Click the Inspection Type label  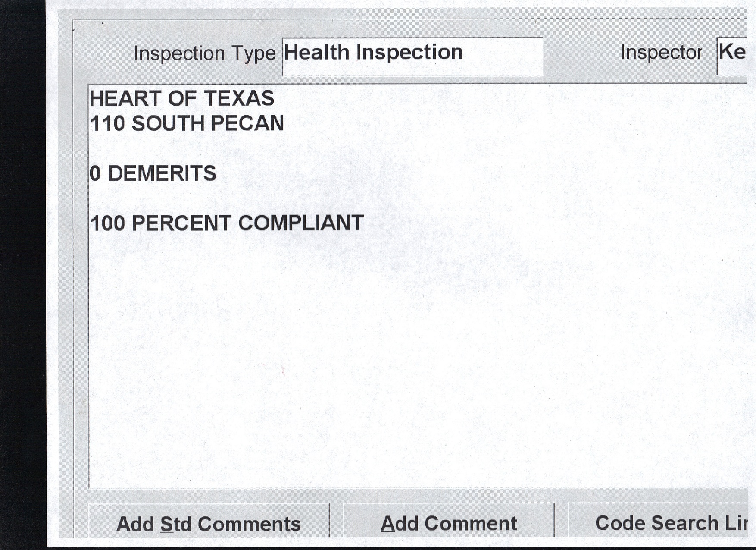204,53
